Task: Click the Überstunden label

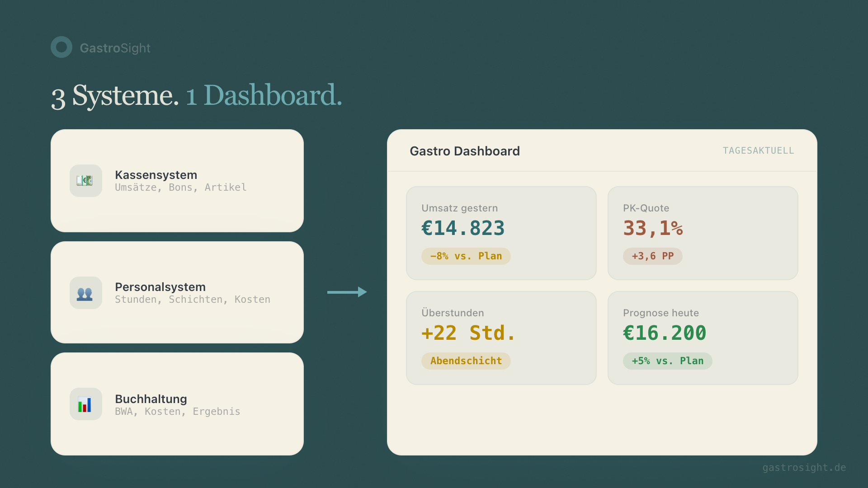Action: tap(453, 313)
